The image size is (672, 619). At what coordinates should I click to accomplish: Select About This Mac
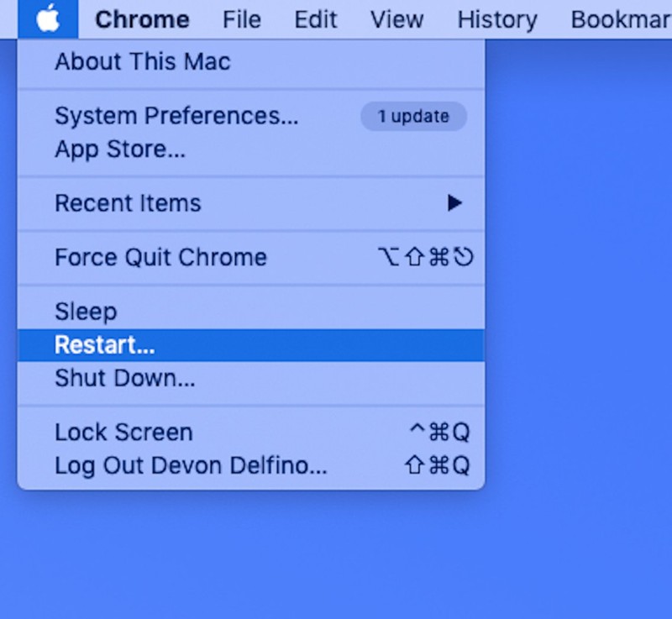point(142,61)
